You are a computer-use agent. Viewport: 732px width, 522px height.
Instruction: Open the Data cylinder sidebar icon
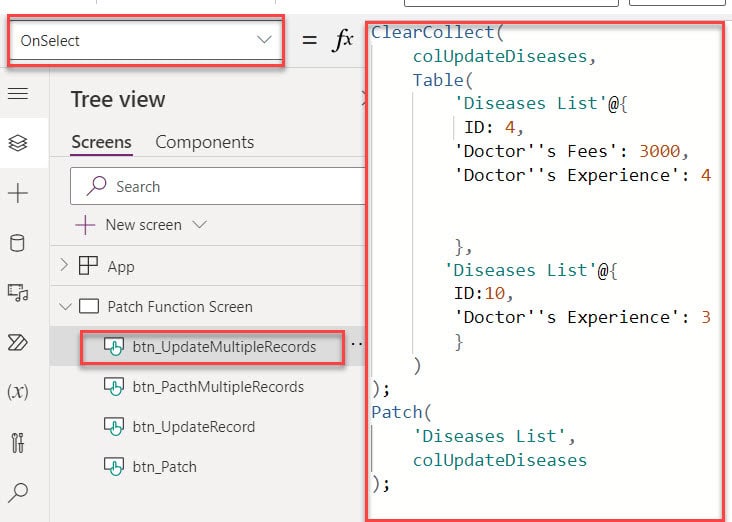pyautogui.click(x=17, y=243)
